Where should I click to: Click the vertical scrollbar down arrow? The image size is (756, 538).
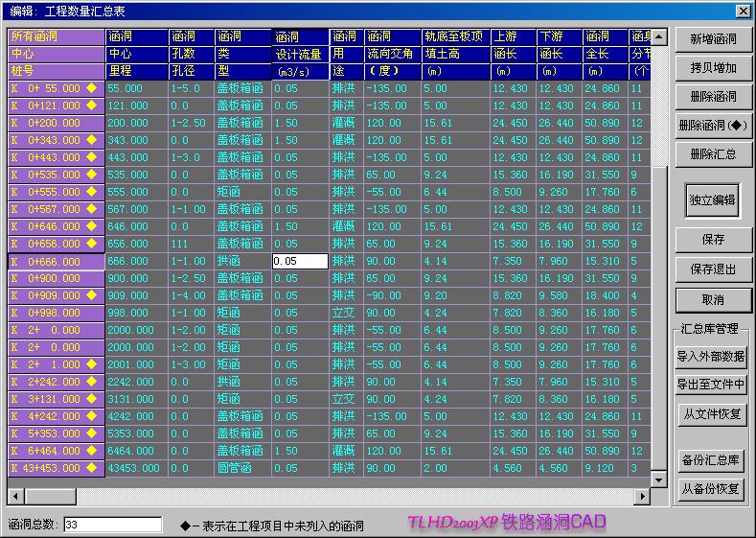[x=659, y=479]
